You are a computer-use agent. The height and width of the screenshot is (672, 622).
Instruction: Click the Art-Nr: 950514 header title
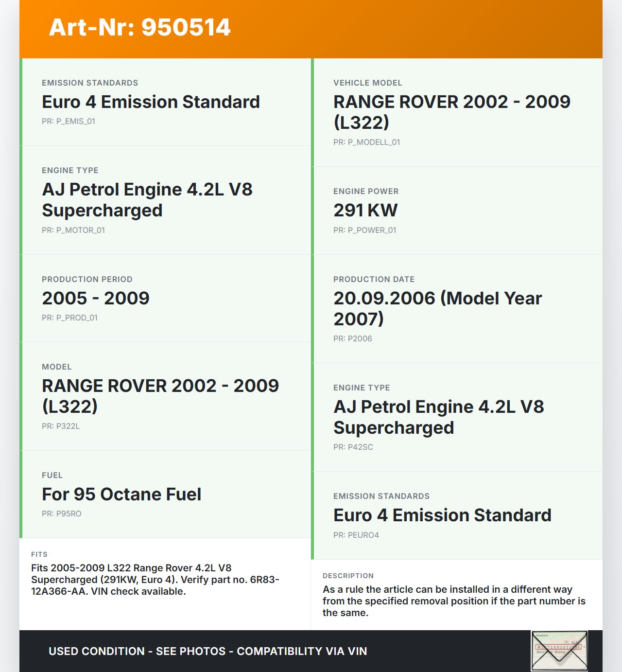(139, 27)
